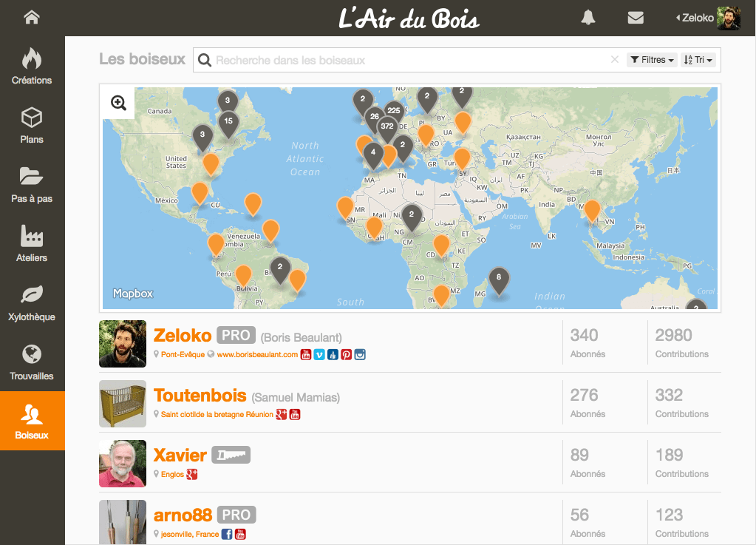Viewport: 756px width, 545px height.
Task: Open Saint clotilde la bretagne Réunion link
Action: (x=217, y=414)
